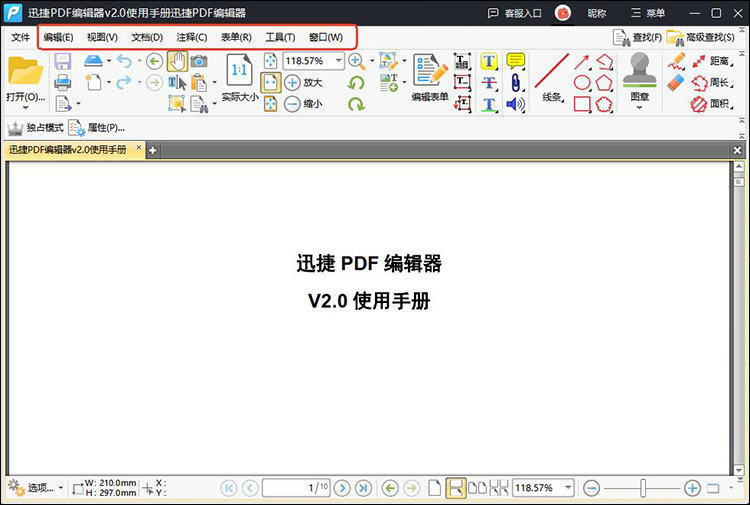Image resolution: width=750 pixels, height=505 pixels.
Task: Go to next page in status bar
Action: click(342, 488)
